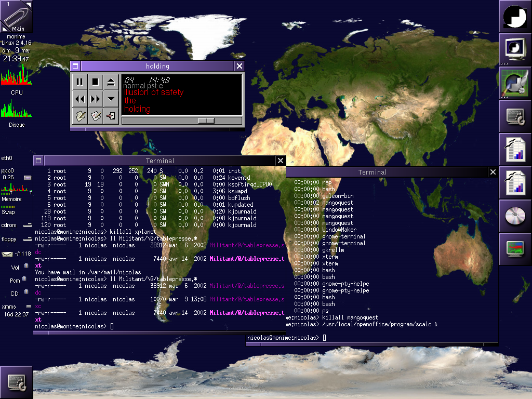Viewport: 532px width, 399px height.
Task: Open the system monitor dock icon at bottom
Action: pos(515,249)
